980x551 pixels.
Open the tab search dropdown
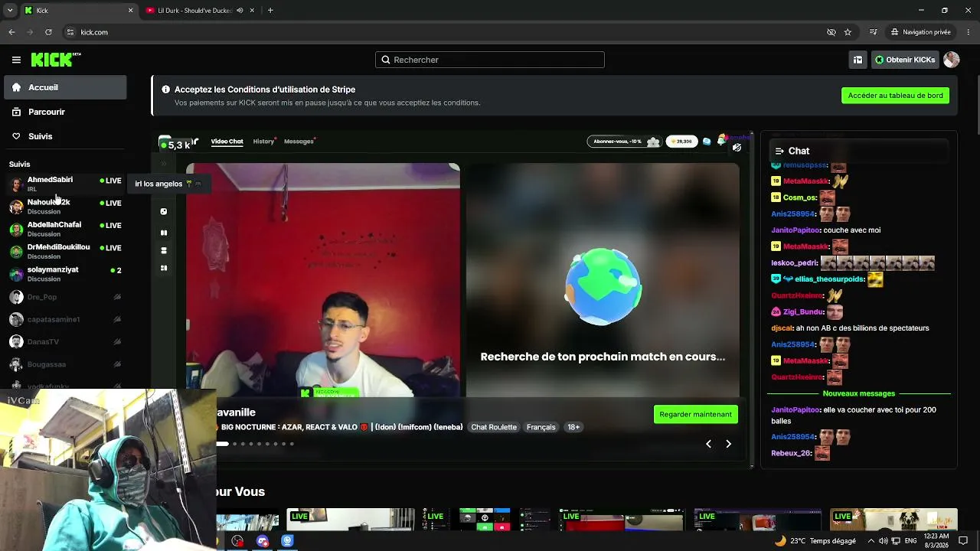[9, 11]
